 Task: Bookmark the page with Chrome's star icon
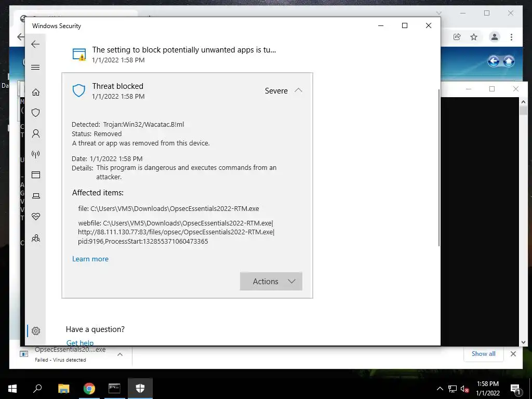click(x=474, y=37)
